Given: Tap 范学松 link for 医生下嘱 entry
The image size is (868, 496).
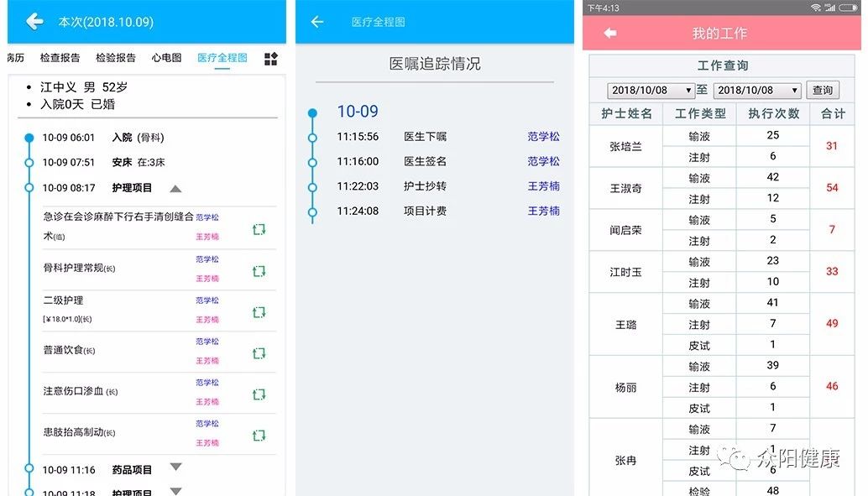Looking at the screenshot, I should click(543, 137).
